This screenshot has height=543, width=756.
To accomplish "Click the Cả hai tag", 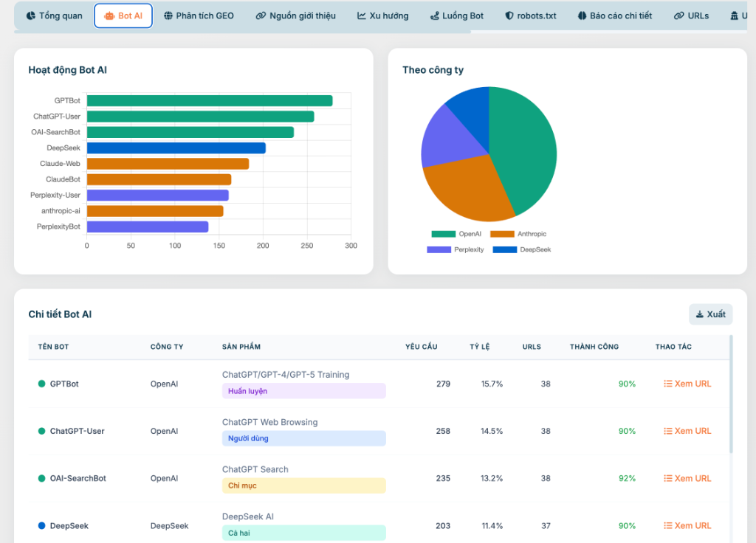I will [303, 533].
